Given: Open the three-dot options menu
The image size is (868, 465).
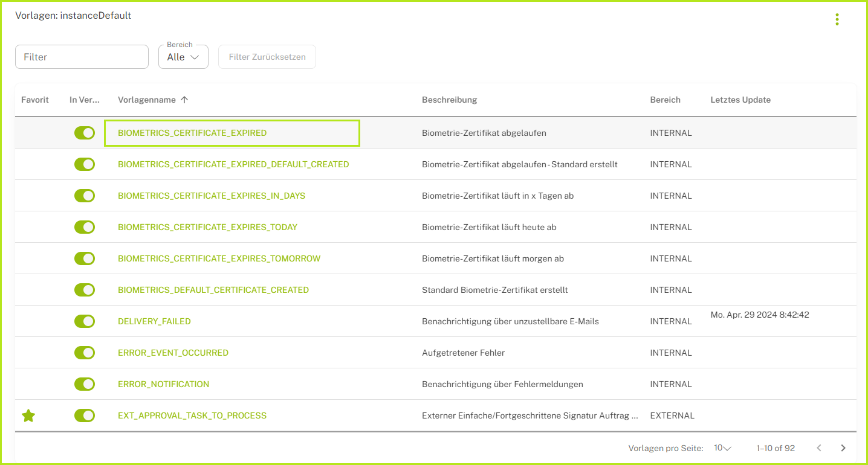Looking at the screenshot, I should [837, 19].
